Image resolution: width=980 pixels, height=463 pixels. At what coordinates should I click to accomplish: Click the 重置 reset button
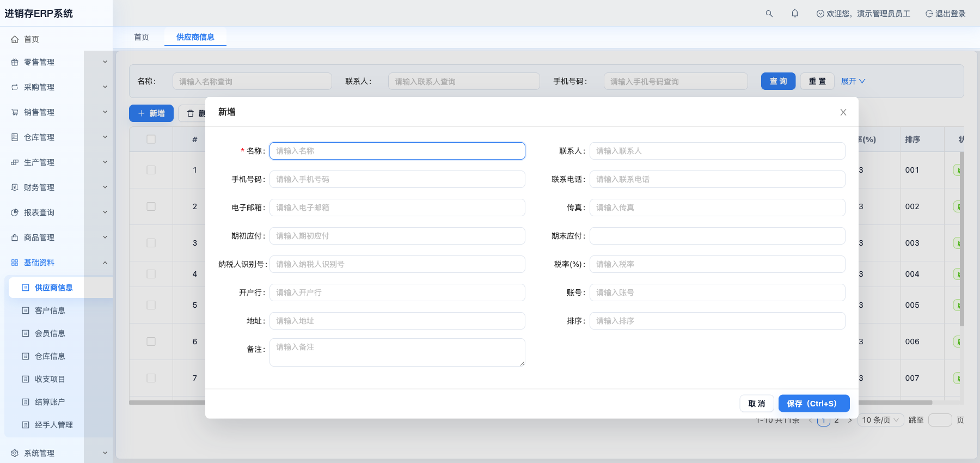click(x=817, y=81)
